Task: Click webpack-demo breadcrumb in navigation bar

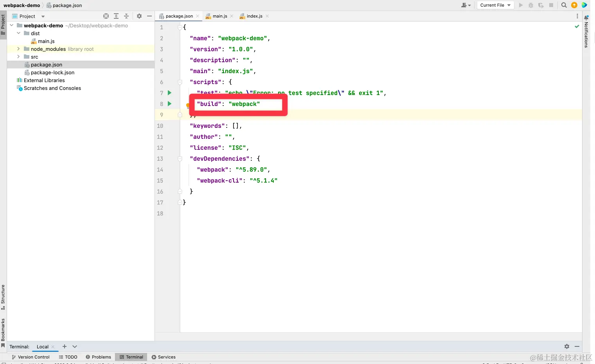Action: (22, 5)
